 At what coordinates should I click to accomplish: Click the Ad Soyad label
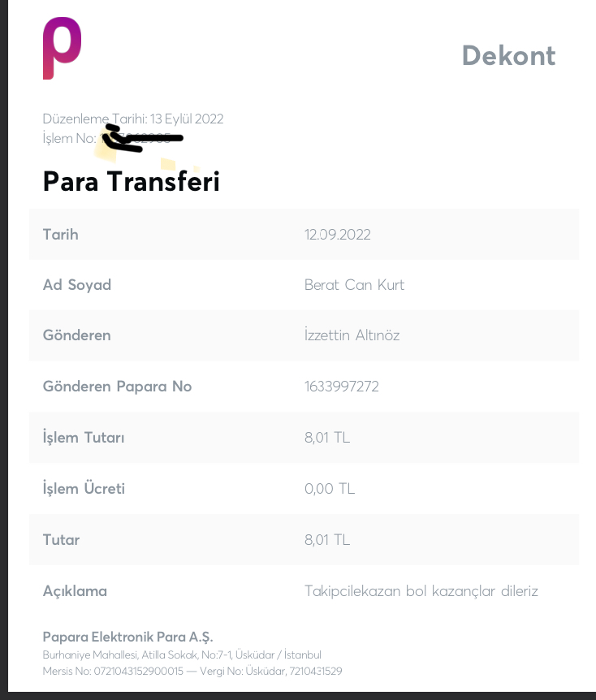coord(77,285)
